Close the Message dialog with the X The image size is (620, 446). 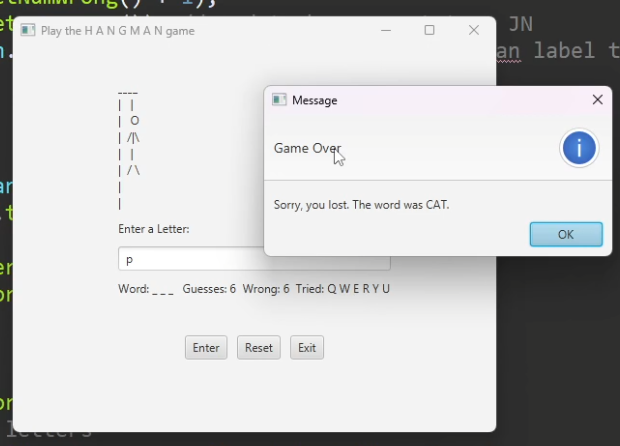597,100
